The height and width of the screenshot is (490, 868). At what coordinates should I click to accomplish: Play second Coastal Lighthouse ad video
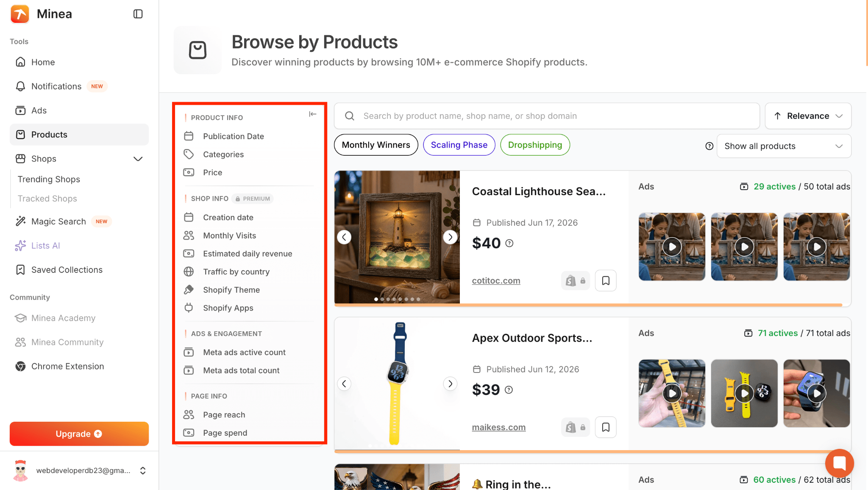coord(744,247)
